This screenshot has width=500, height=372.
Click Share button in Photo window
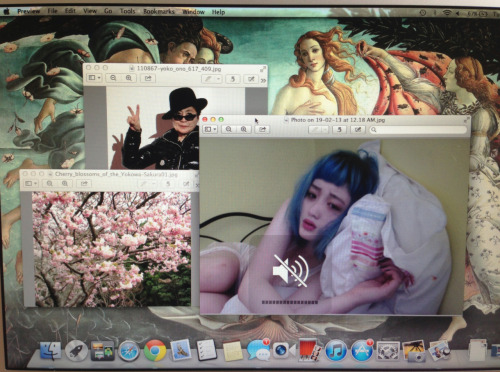(262, 129)
